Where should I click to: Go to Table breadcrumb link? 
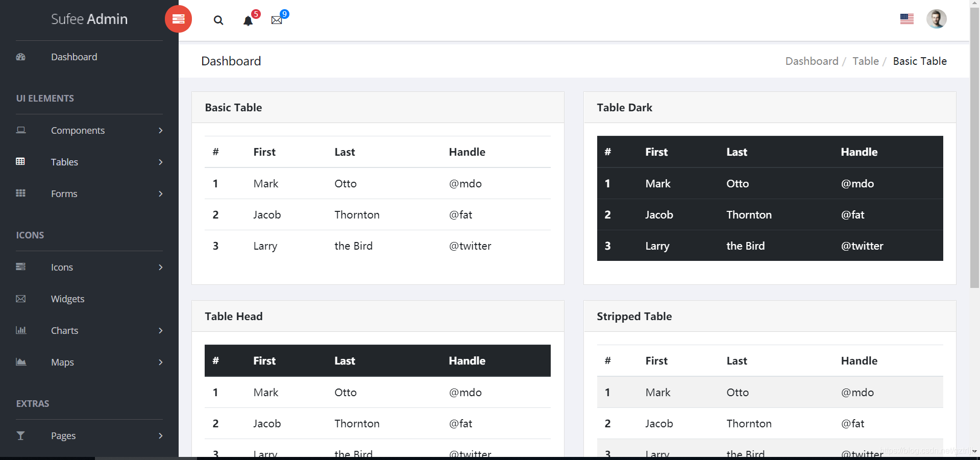pos(866,61)
